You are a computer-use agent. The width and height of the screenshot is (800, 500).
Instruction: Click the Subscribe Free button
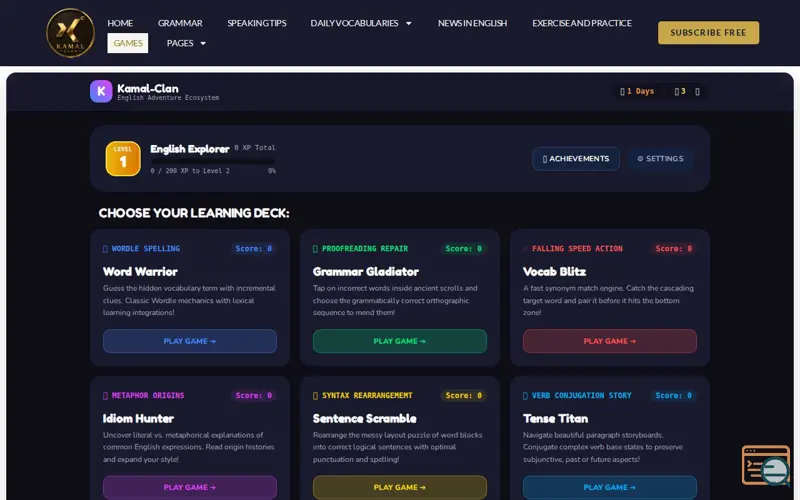click(x=708, y=33)
